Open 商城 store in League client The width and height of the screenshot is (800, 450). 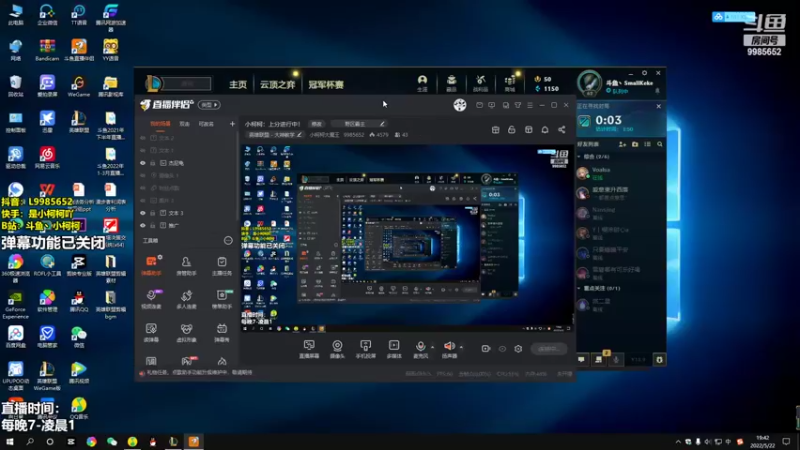pyautogui.click(x=510, y=83)
